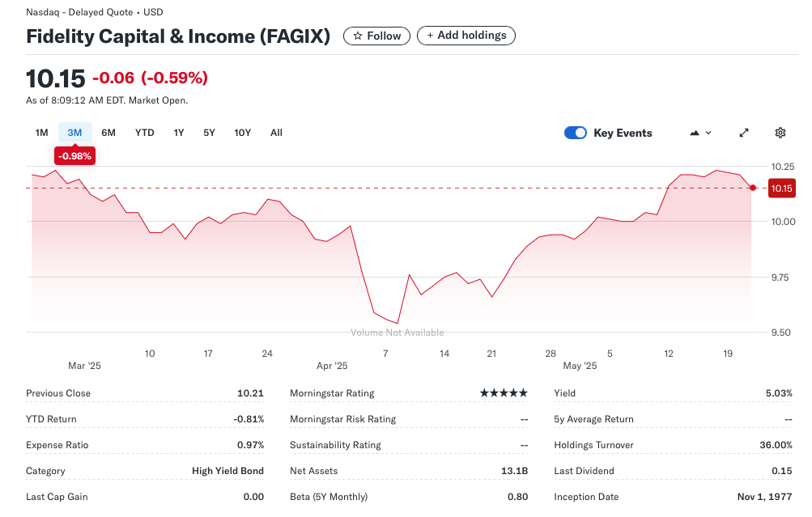Click the Apr '25 axis label
Viewport: 812px width, 517px height.
click(x=332, y=366)
